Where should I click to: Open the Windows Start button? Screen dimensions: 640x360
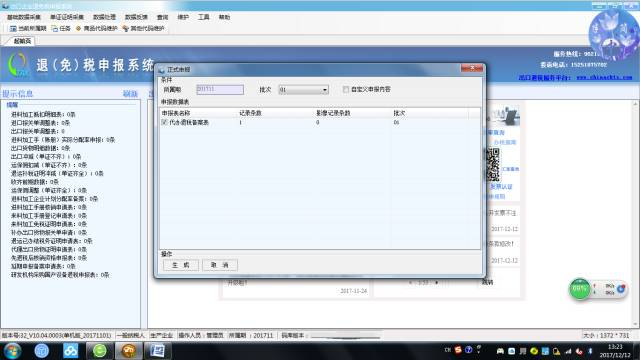[x=13, y=351]
